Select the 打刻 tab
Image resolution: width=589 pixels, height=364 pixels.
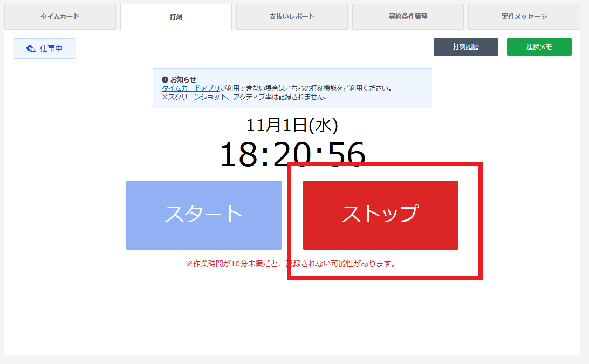click(x=176, y=17)
